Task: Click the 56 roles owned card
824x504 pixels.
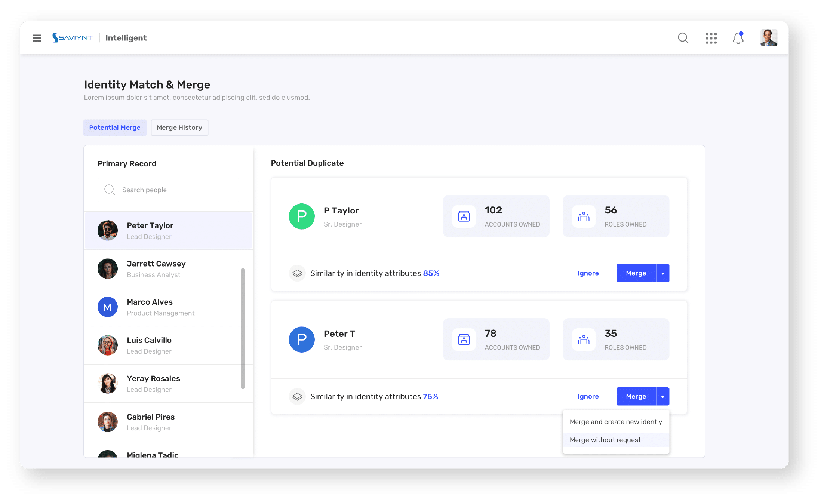Action: [x=616, y=216]
